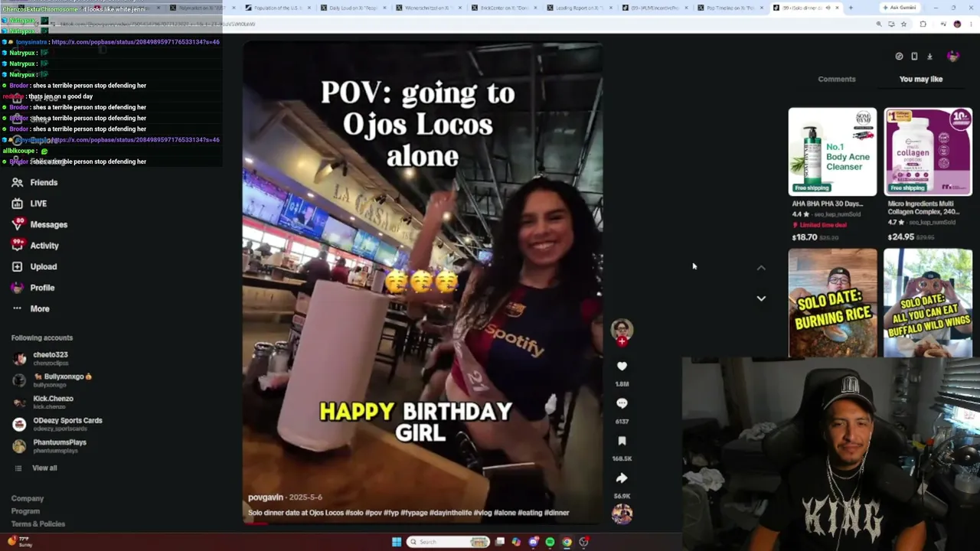980x551 pixels.
Task: Open Solo Date Buffalo Wild Wings video
Action: coord(928,303)
